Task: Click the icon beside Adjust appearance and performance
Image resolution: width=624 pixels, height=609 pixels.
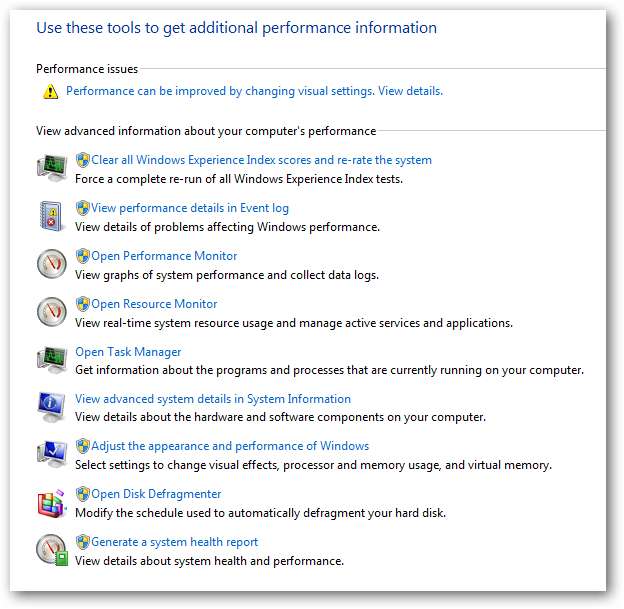Action: 52,455
